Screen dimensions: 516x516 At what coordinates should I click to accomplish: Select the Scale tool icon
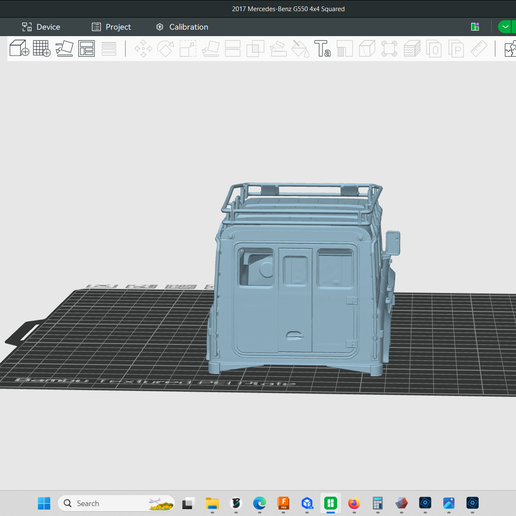(188, 49)
